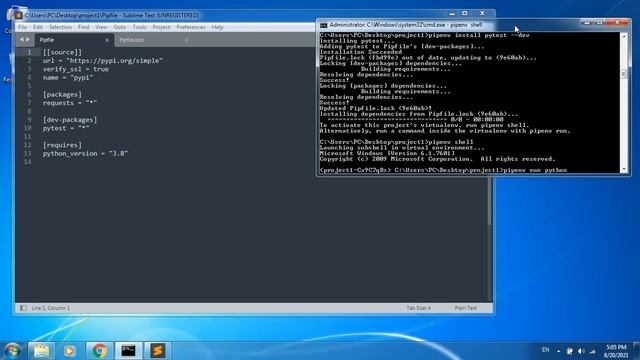Click the Show desktop button
Screen dimensions: 640x360
(636, 351)
